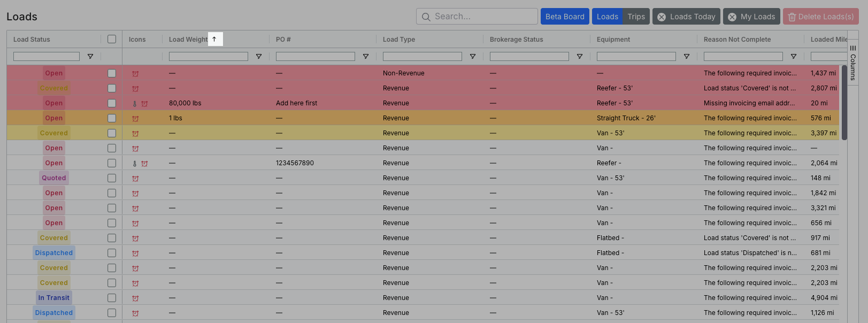Switch to the Trips tab

click(x=636, y=17)
